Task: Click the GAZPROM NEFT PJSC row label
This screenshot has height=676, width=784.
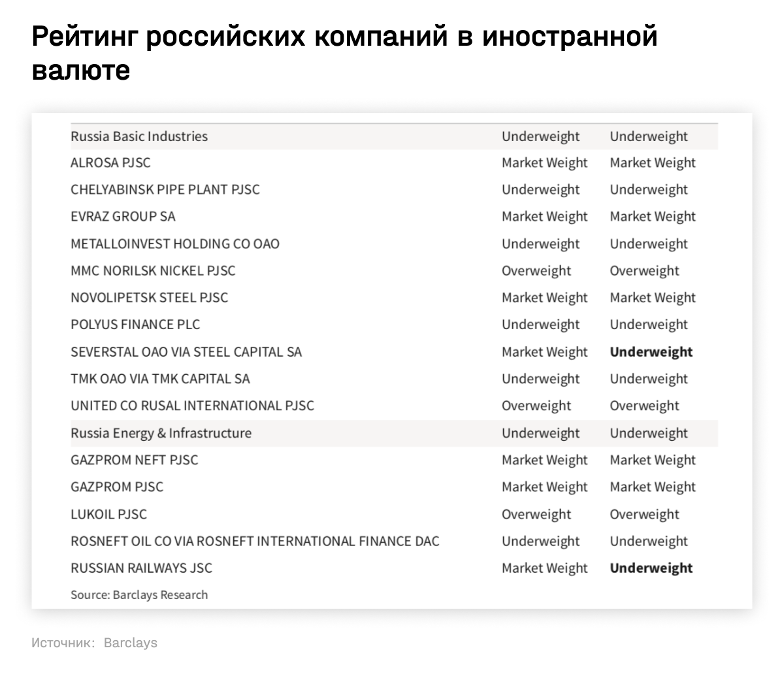Action: (134, 460)
